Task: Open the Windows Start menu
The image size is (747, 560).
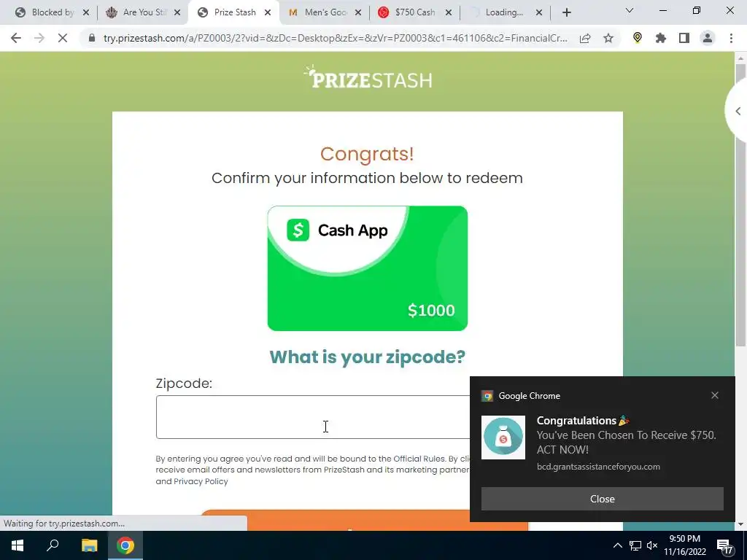Action: [x=18, y=545]
